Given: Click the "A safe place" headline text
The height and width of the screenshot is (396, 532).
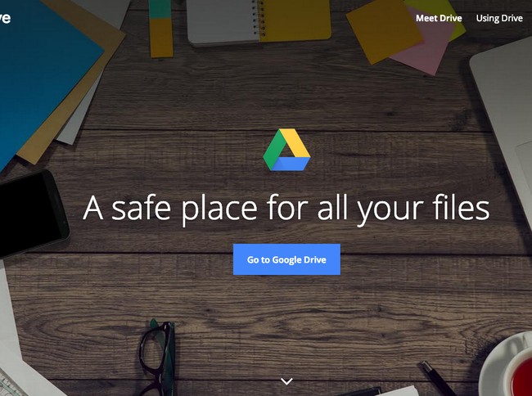Looking at the screenshot, I should 286,209.
